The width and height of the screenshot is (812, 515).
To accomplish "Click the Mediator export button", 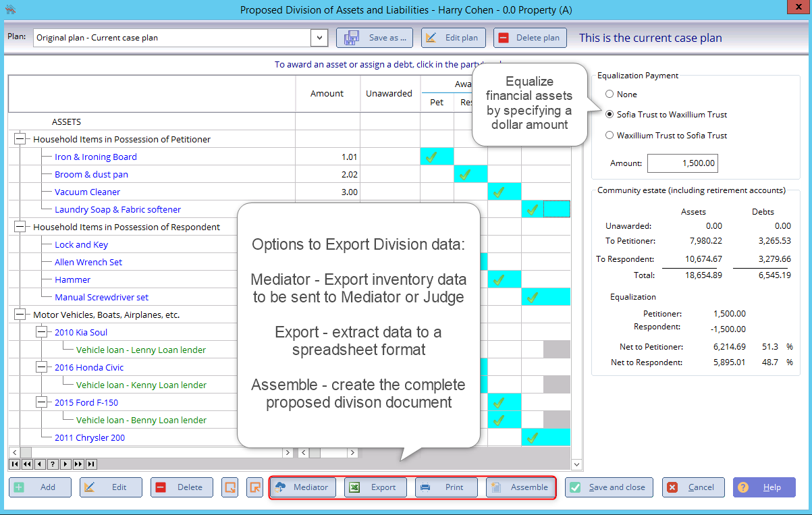I will coord(302,487).
